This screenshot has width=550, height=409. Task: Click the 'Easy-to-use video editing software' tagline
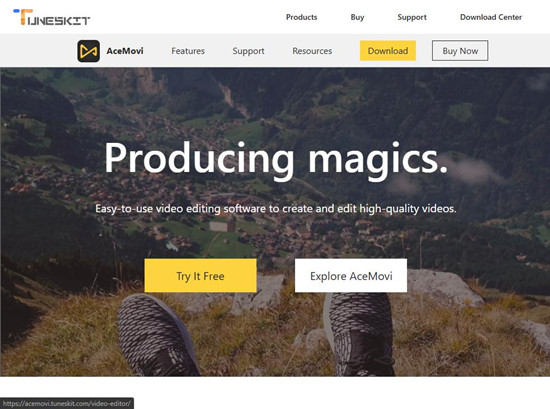pos(276,209)
